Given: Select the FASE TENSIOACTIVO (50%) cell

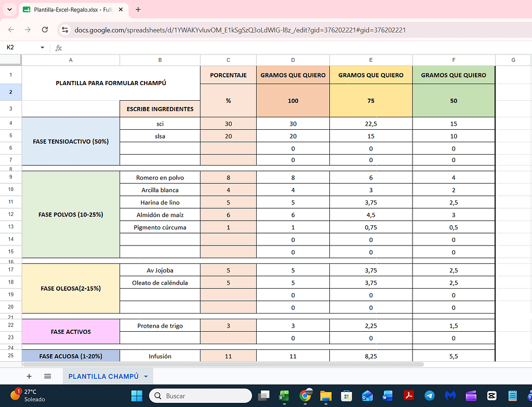Looking at the screenshot, I should [x=71, y=141].
